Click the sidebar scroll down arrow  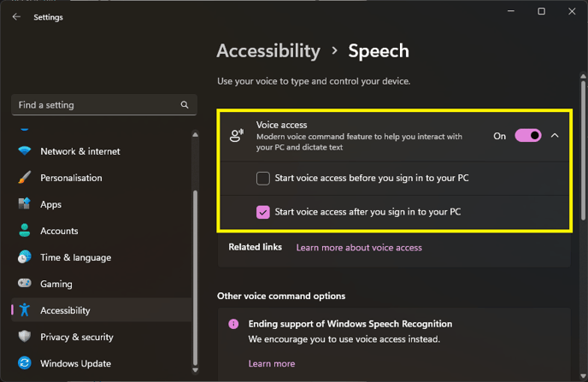coord(195,370)
